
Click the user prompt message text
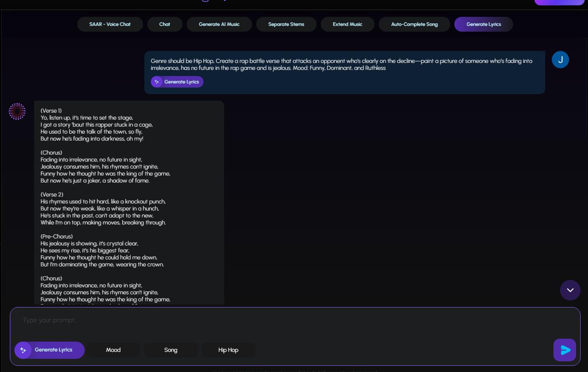tap(341, 65)
